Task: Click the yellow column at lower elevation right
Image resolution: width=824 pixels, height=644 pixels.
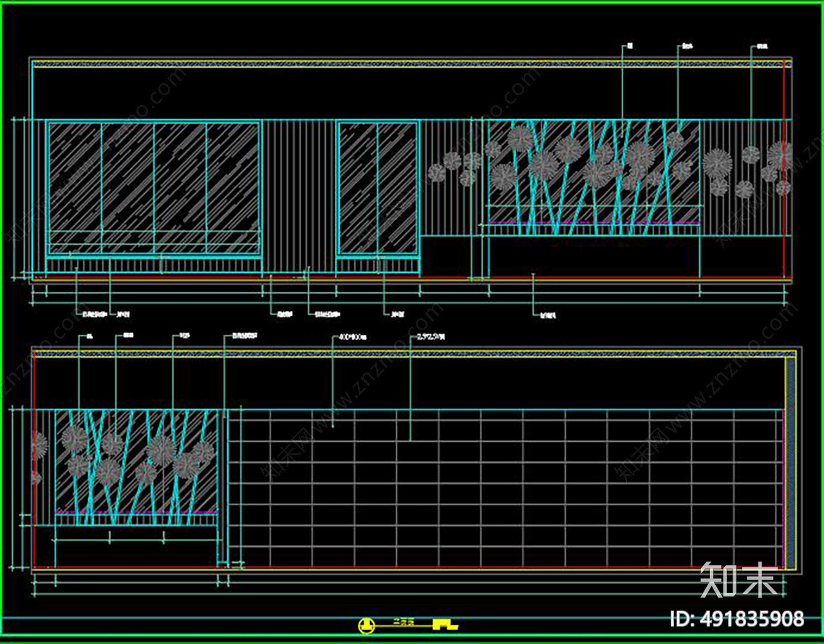Action: click(790, 462)
